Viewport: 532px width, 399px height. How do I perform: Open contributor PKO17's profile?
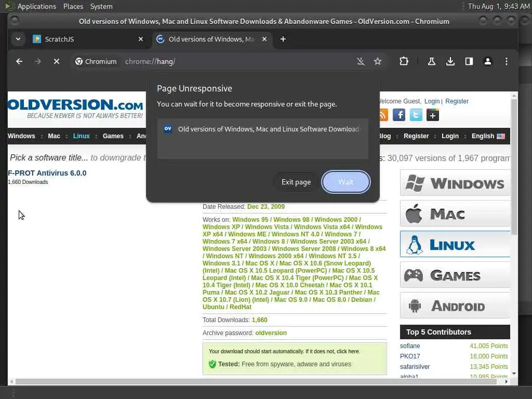[x=410, y=356]
